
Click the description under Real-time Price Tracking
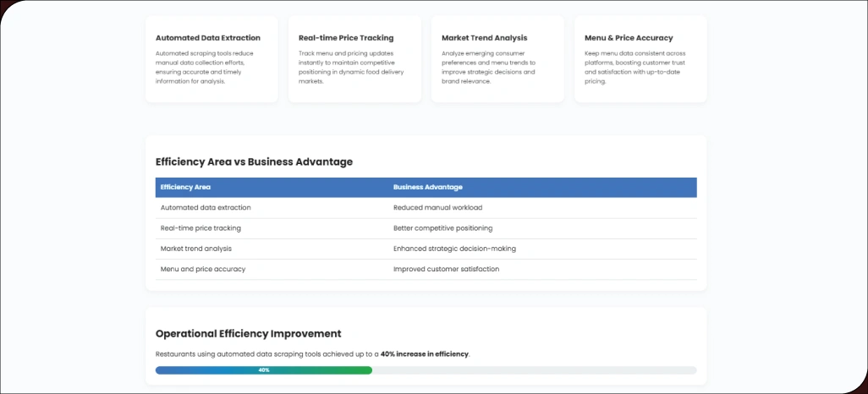click(x=351, y=68)
